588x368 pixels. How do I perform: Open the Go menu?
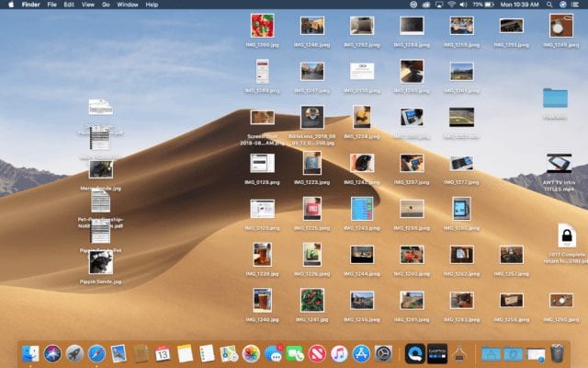coord(106,5)
